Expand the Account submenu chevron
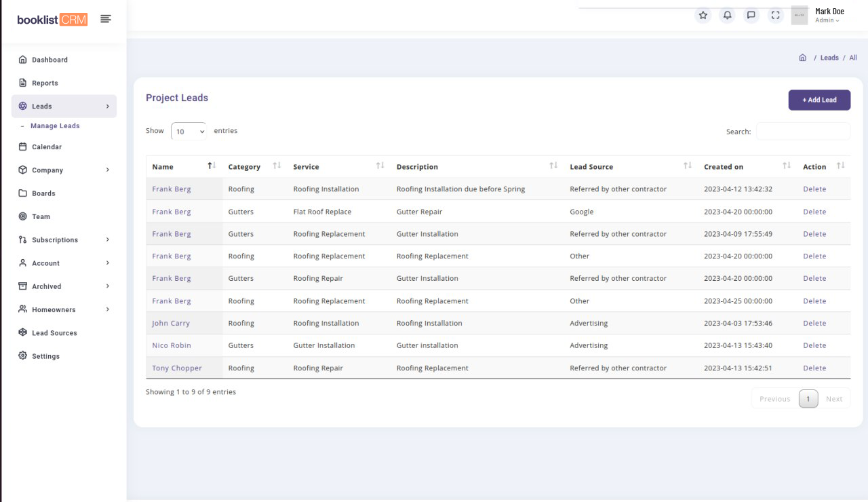Screen dimensions: 868x502 pyautogui.click(x=107, y=263)
